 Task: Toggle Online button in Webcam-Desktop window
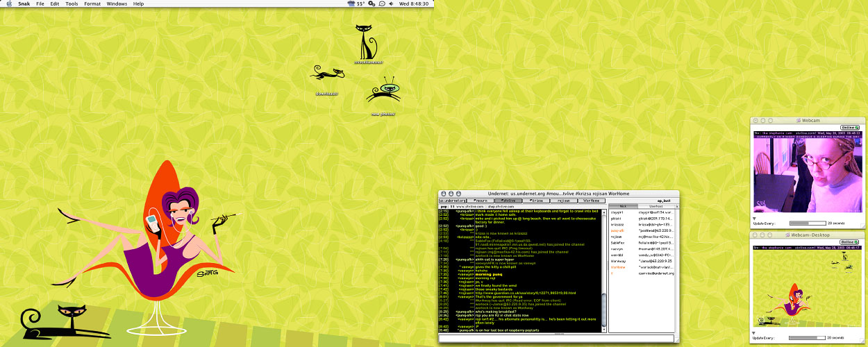(849, 242)
